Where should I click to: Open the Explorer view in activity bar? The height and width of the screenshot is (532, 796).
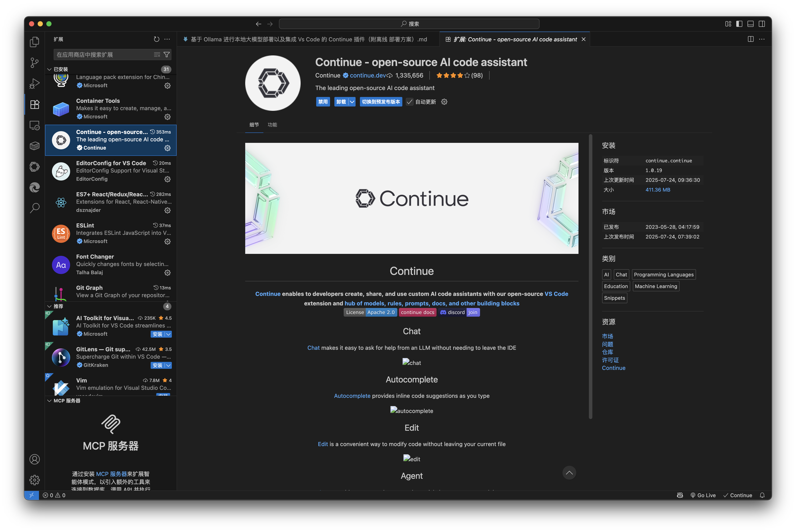[34, 42]
